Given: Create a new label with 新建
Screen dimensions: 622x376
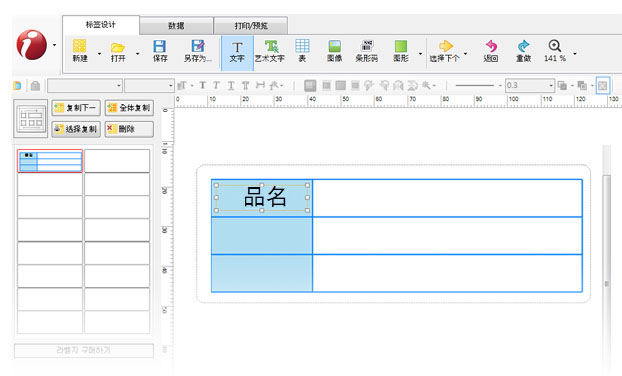Looking at the screenshot, I should pyautogui.click(x=80, y=51).
